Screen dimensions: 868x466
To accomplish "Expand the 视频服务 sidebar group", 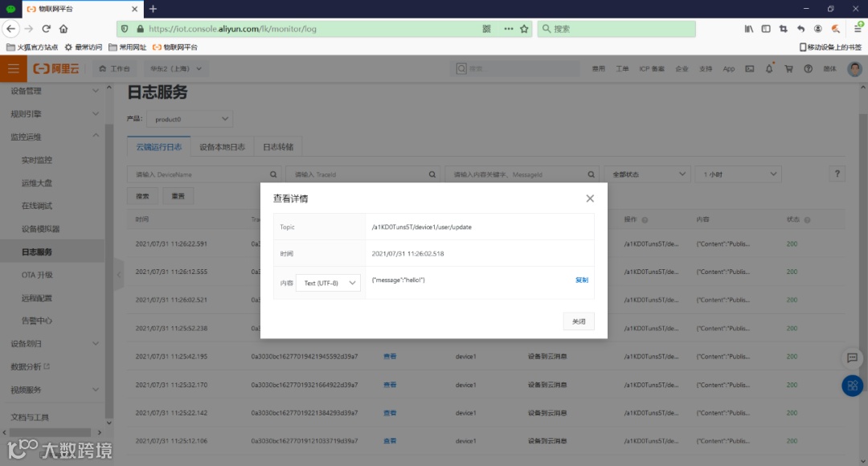I will click(x=55, y=390).
